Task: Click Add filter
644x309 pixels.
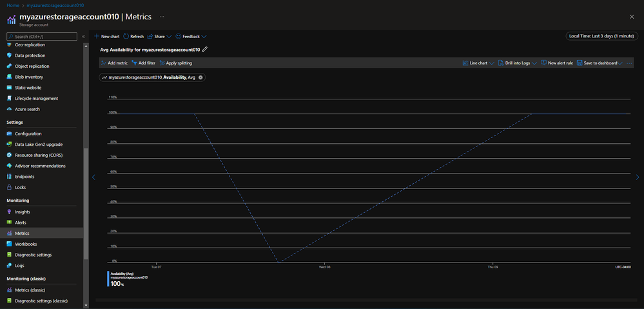Action: [x=143, y=63]
